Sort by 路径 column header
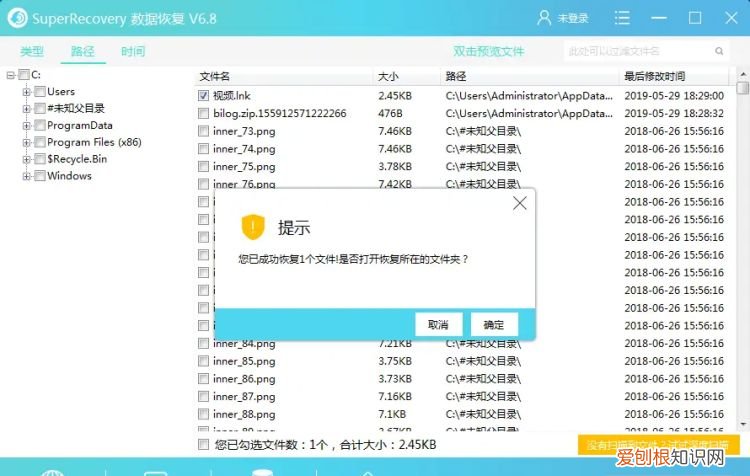The width and height of the screenshot is (750, 476). (x=455, y=77)
